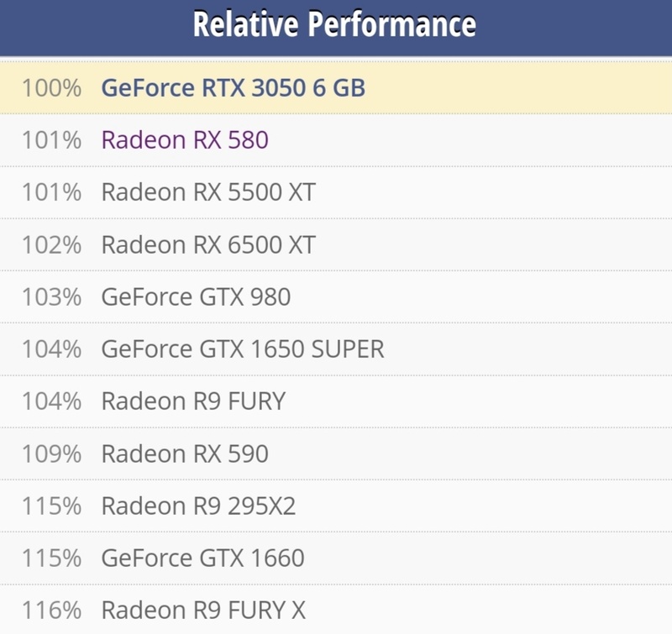Open the Radeon RX 590 entry
Viewport: 672px width, 634px height.
coord(185,453)
